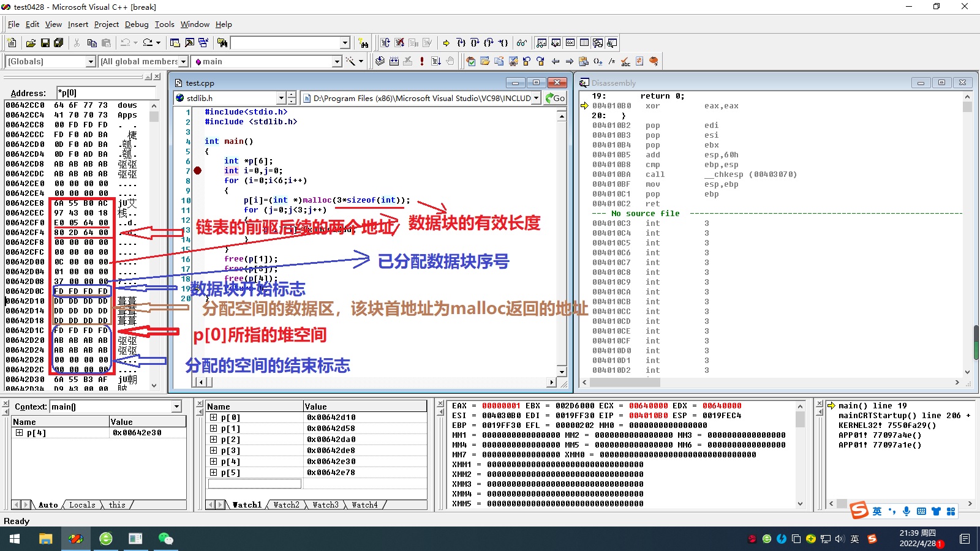980x551 pixels.
Task: Click the Run to Cursor icon
Action: click(503, 43)
